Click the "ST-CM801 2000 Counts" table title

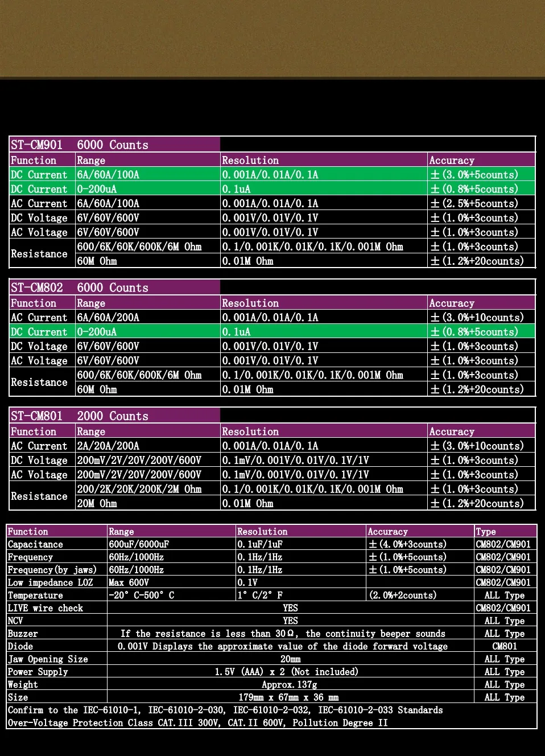[80, 416]
